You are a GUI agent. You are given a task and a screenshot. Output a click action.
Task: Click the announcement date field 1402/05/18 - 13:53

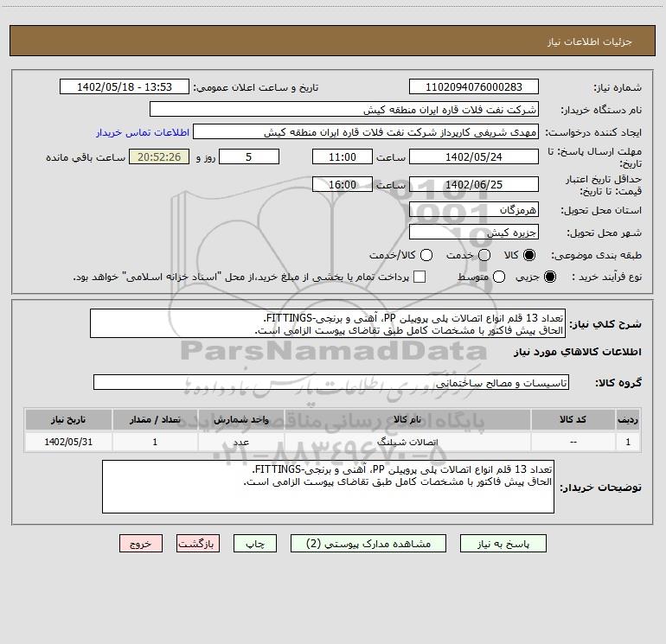[x=124, y=86]
